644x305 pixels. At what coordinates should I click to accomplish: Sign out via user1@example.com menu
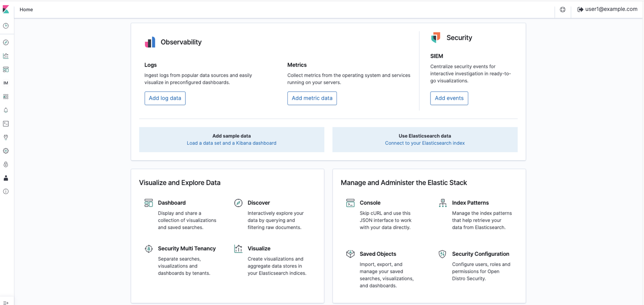[x=607, y=9]
